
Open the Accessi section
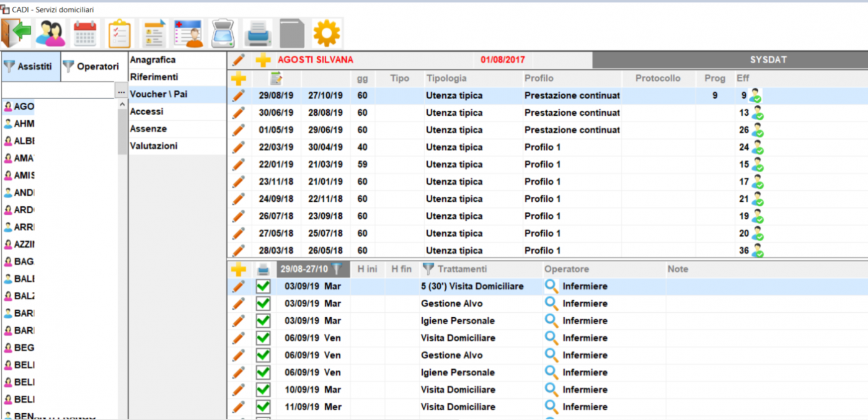tap(147, 112)
